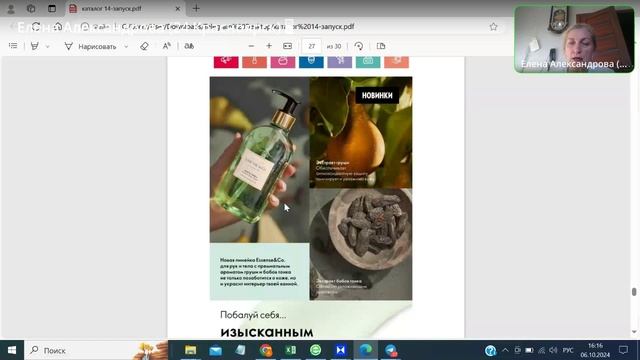640x360 pixels.
Task: Click scrollbar down arrow in PDF viewer
Action: [634, 332]
